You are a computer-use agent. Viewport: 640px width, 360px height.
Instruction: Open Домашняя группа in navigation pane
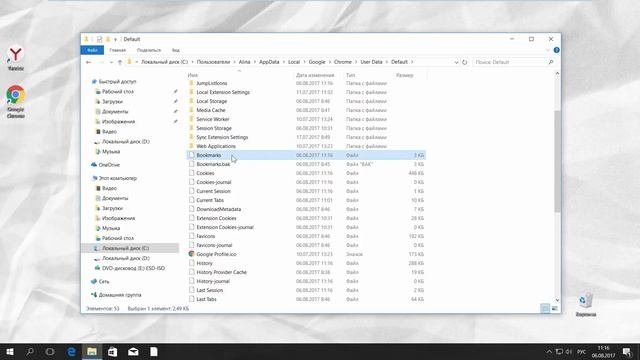point(120,295)
